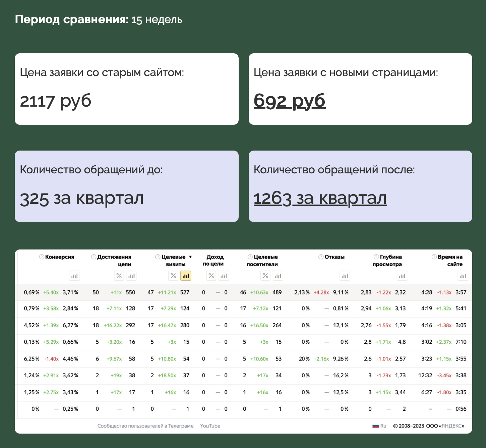The image size is (486, 448).
Task: Click the help icon beside Целевые посетители
Action: 250,257
